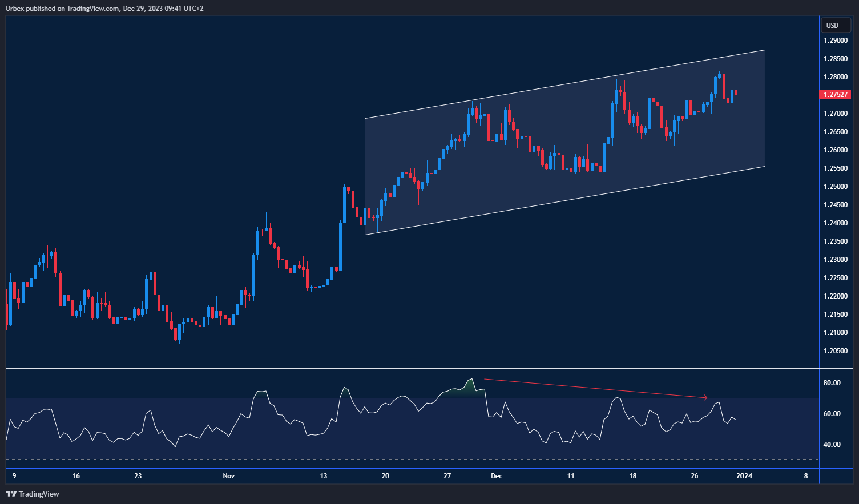Open the Nov label on the time axis
859x504 pixels.
point(228,475)
